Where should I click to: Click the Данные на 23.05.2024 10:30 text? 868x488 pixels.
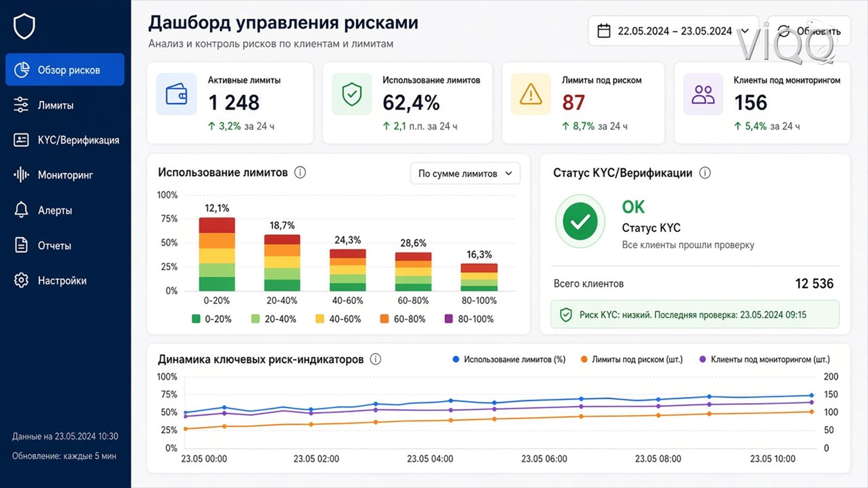tap(65, 436)
